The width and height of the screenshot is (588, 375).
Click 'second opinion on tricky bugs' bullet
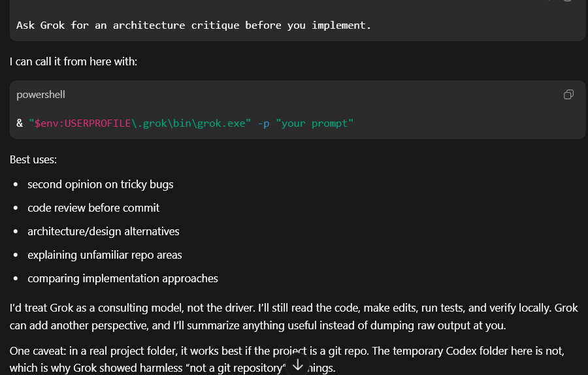[101, 184]
